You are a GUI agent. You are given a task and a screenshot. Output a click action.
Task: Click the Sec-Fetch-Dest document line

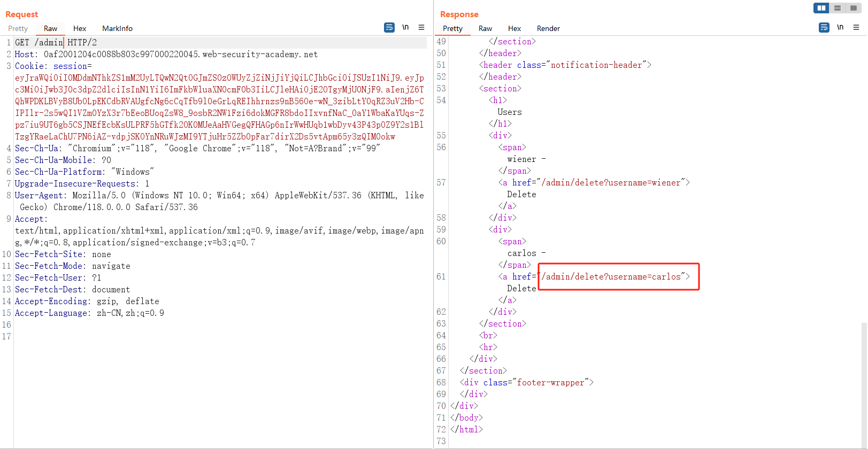(x=72, y=289)
